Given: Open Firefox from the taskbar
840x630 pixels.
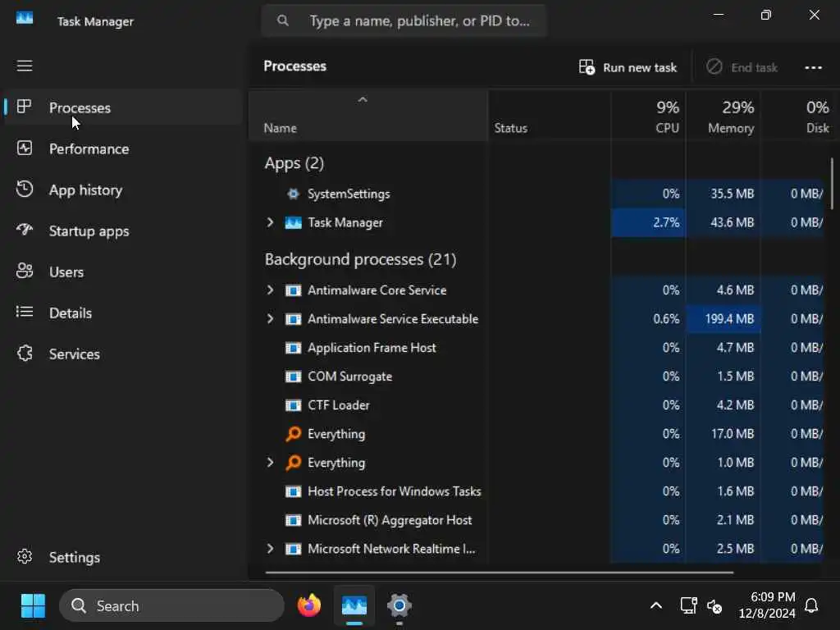Looking at the screenshot, I should pyautogui.click(x=309, y=605).
